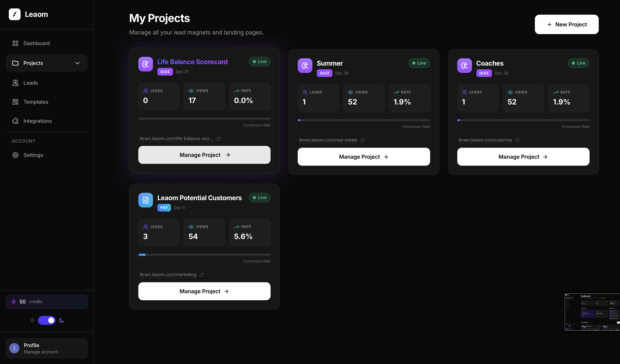Click the QUIZ badge on the Summer project

[324, 73]
